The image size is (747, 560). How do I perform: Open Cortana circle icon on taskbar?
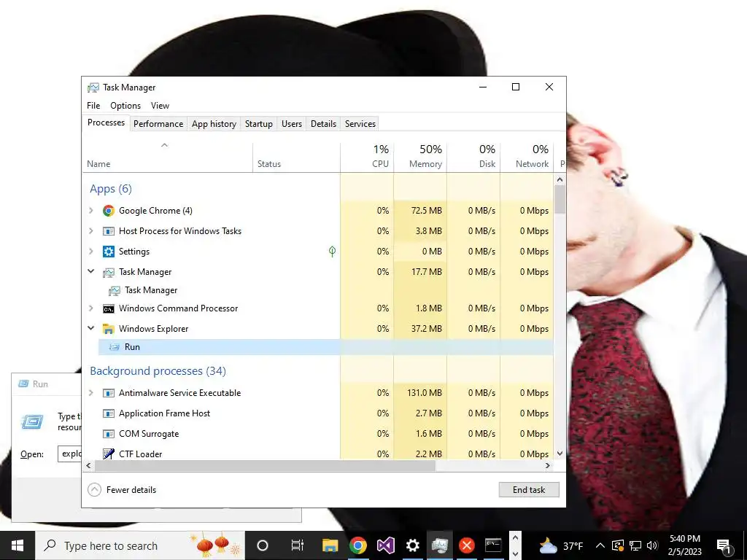coord(263,545)
